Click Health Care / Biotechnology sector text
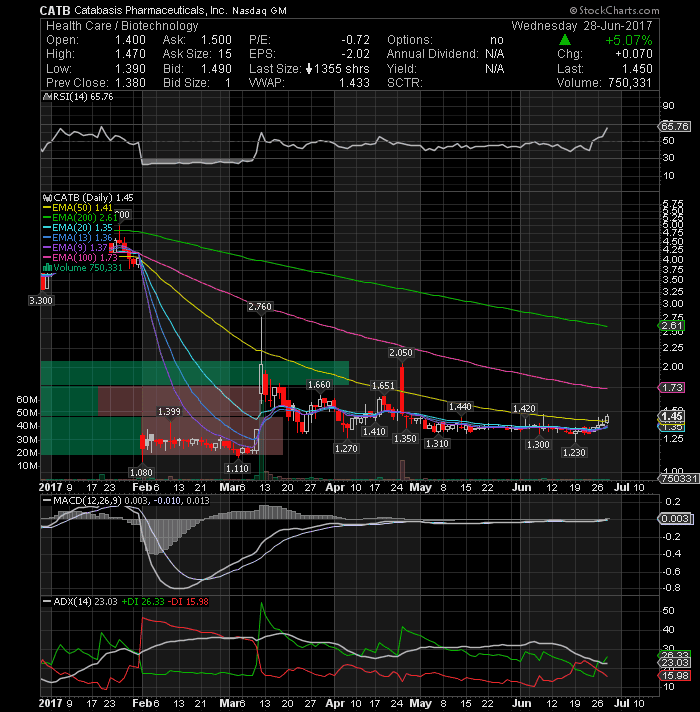This screenshot has width=700, height=712. tap(122, 26)
